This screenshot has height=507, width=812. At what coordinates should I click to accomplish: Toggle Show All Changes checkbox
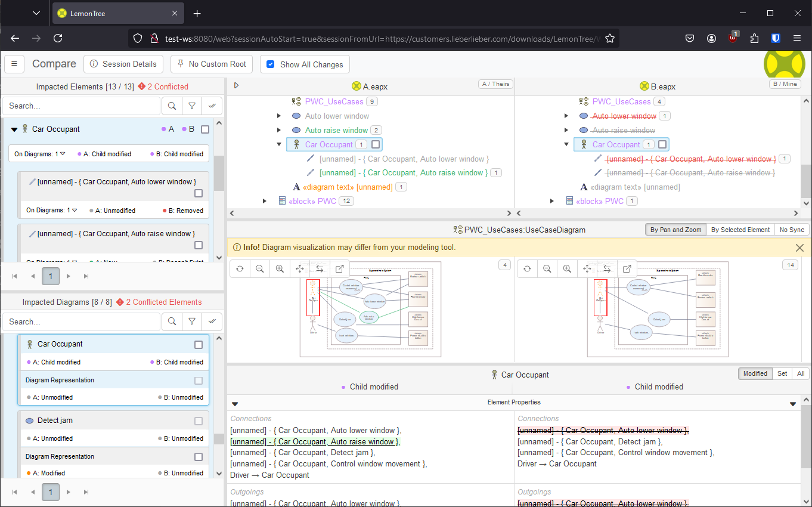click(x=271, y=64)
